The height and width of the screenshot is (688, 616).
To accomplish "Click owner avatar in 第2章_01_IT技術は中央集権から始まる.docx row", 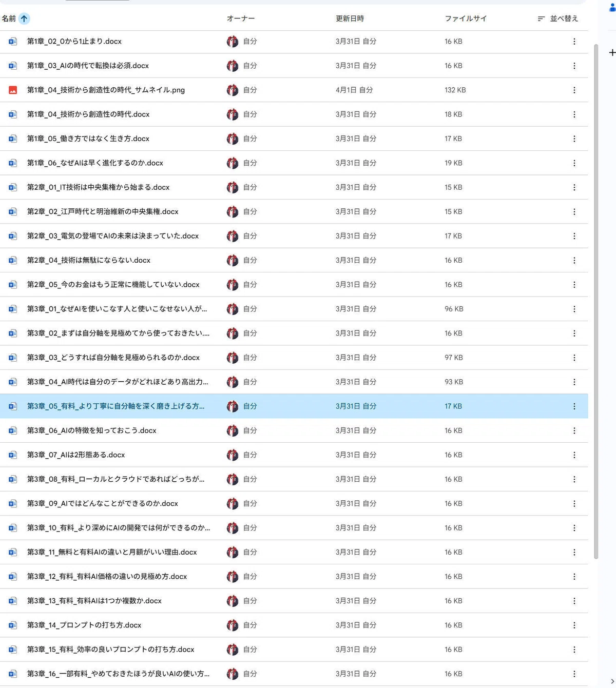I will [x=233, y=187].
